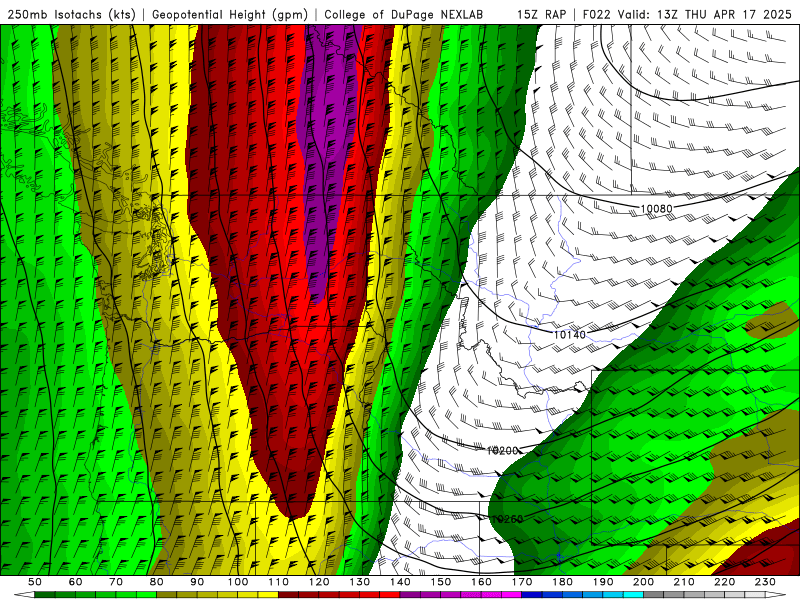Viewport: 800px width, 600px height.
Task: Select the dark red colorbar swatch below 110
Action: 288,595
